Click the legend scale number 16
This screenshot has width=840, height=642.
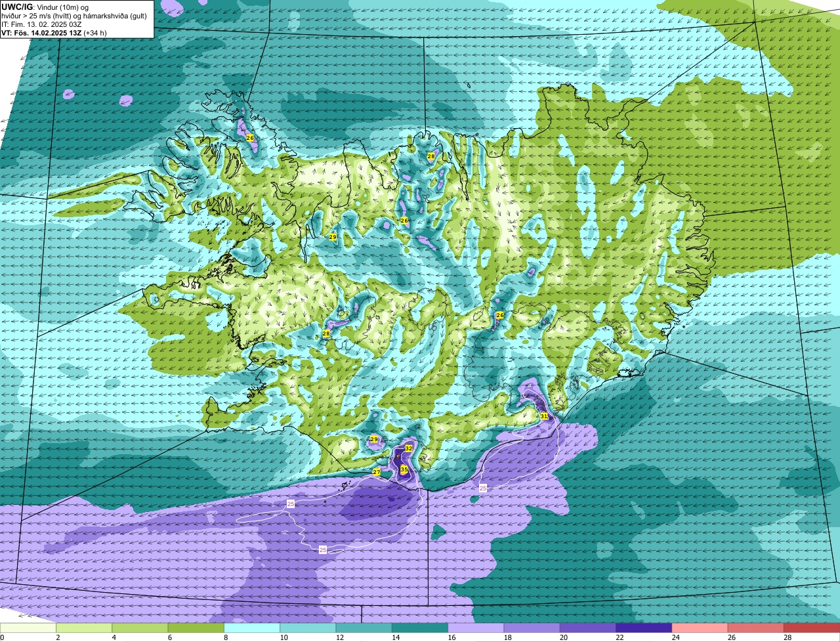pos(451,637)
